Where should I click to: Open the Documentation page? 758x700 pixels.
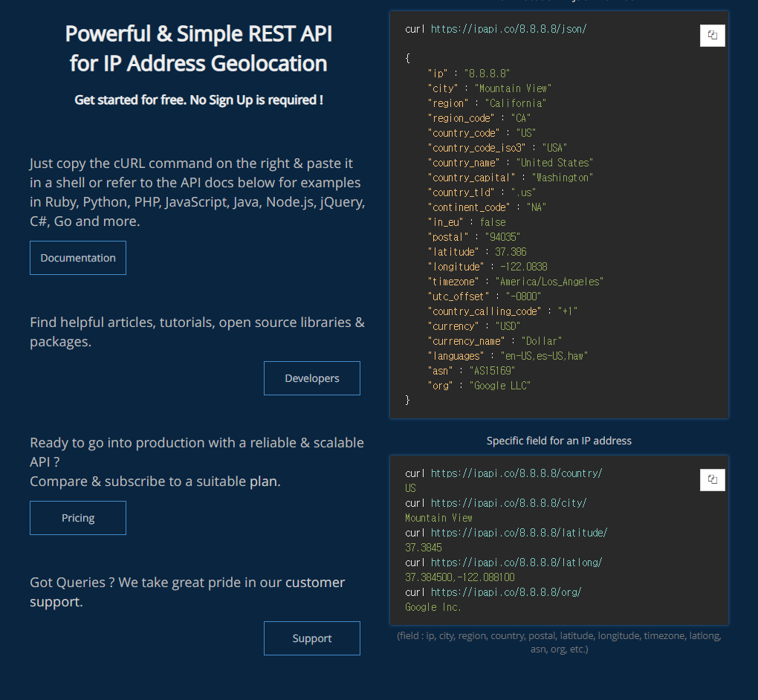(78, 258)
